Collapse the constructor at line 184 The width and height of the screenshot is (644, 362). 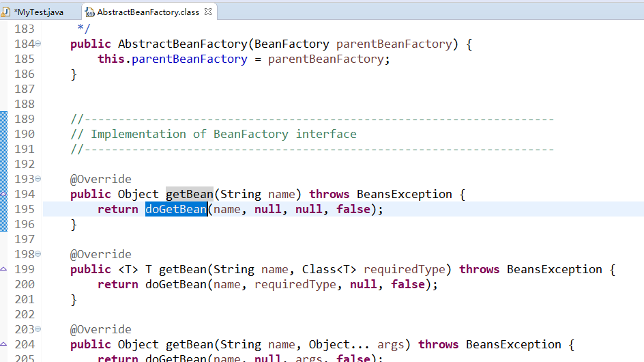tap(38, 43)
